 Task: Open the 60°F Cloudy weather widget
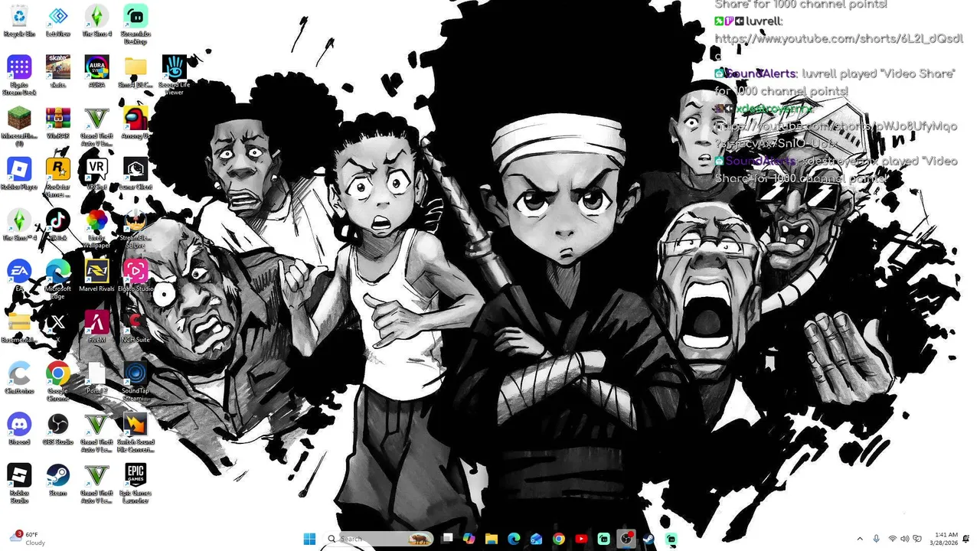pyautogui.click(x=27, y=539)
